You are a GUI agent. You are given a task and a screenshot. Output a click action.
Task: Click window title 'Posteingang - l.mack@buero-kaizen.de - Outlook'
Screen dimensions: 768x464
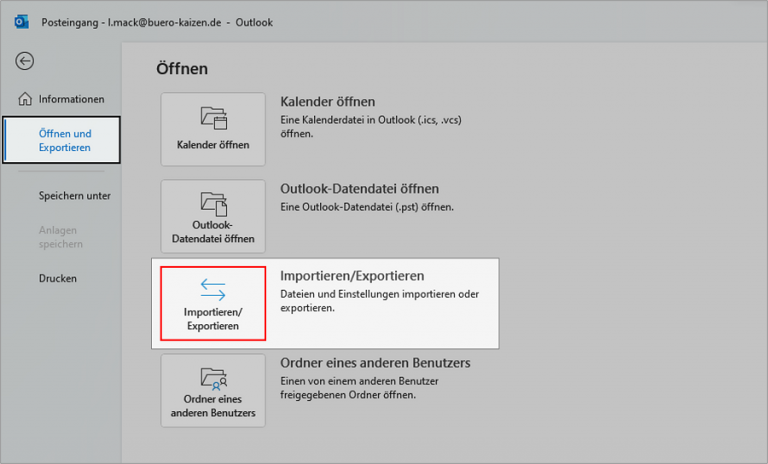(x=157, y=23)
